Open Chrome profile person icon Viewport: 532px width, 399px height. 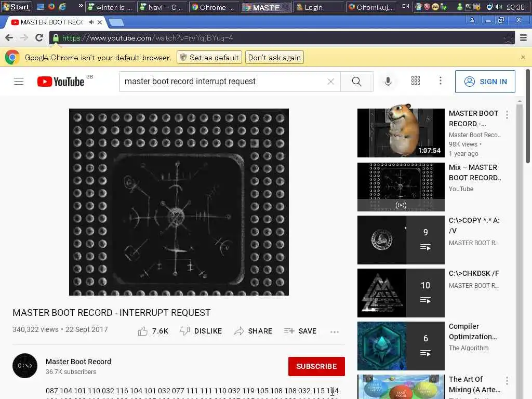472,20
